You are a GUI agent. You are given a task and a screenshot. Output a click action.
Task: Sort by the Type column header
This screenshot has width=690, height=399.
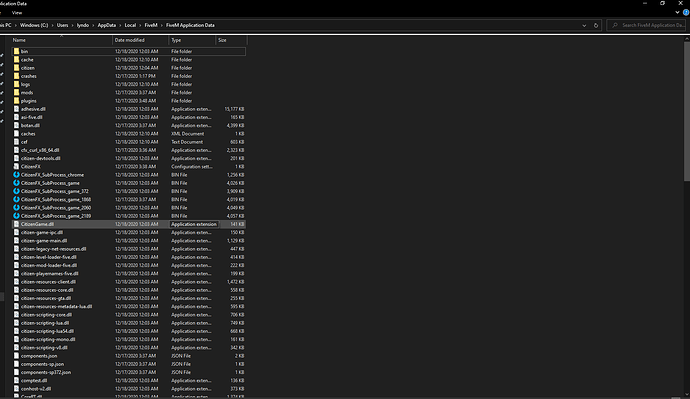click(192, 40)
